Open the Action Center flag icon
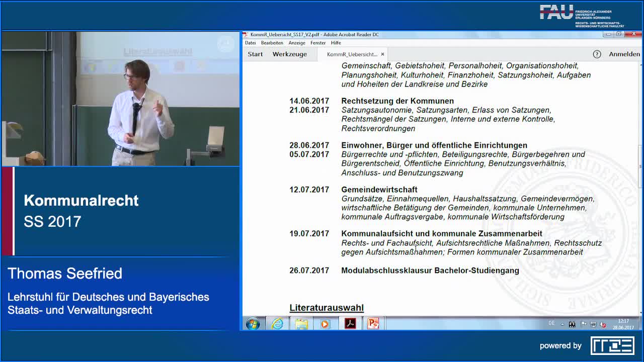644x362 pixels. tap(584, 324)
